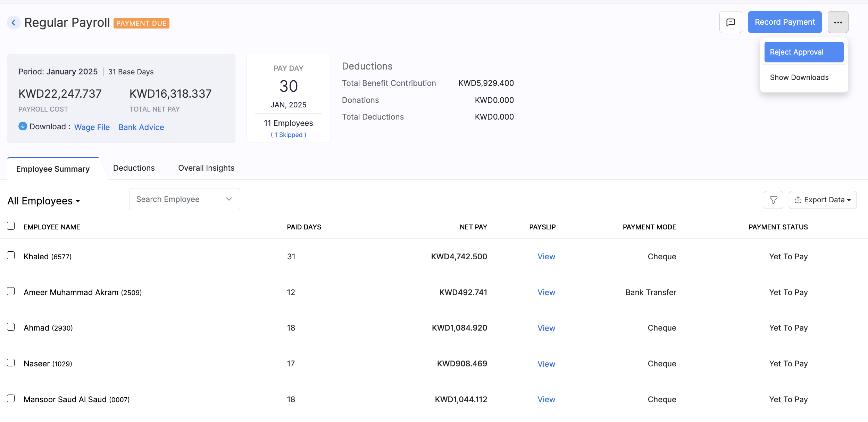Click the Record Payment button

coord(785,22)
